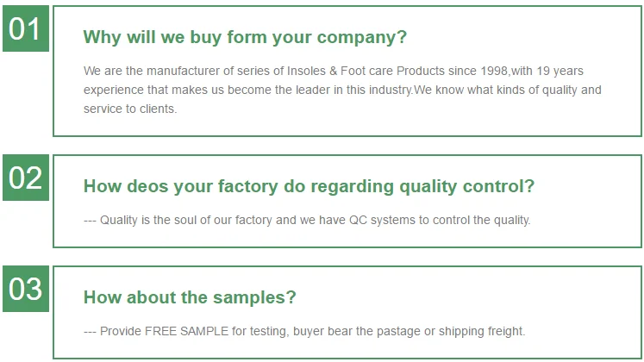Click the green 01 number badge
Screen dimensions: 644x362
[x=26, y=29]
